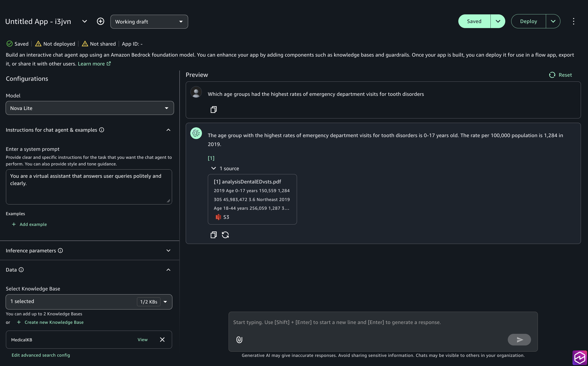Click the Preview heading

(x=197, y=75)
